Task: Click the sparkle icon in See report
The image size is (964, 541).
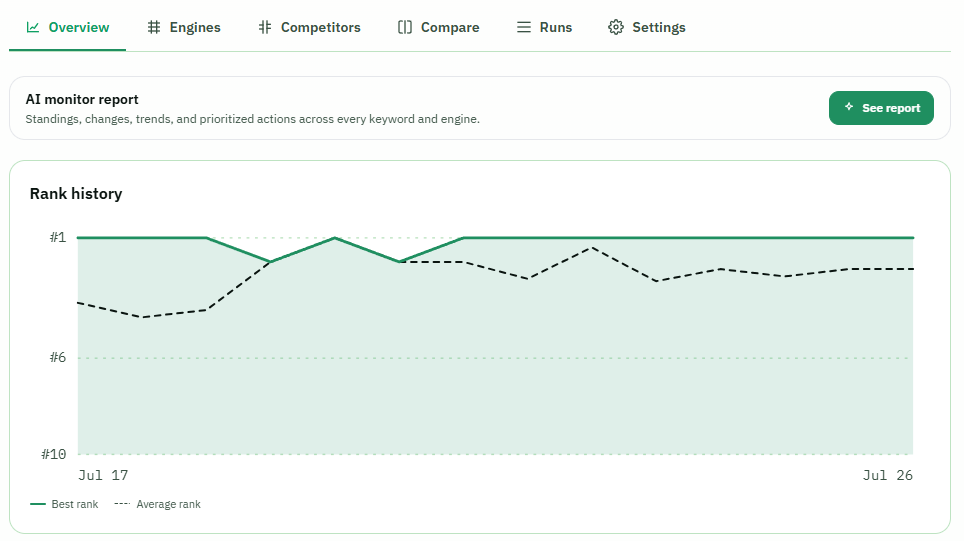Action: click(x=849, y=107)
